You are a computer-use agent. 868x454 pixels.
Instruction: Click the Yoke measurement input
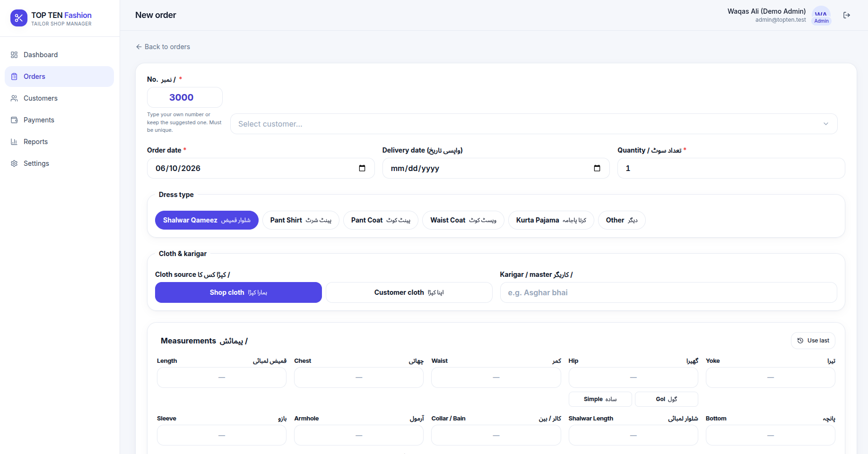[x=771, y=377]
